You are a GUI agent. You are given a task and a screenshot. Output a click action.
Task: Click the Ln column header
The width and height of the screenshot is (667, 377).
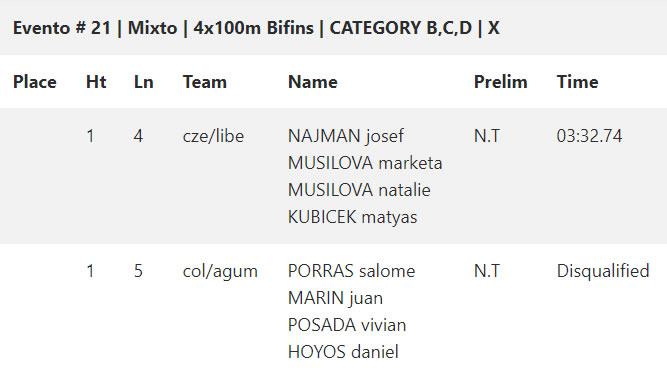[143, 82]
